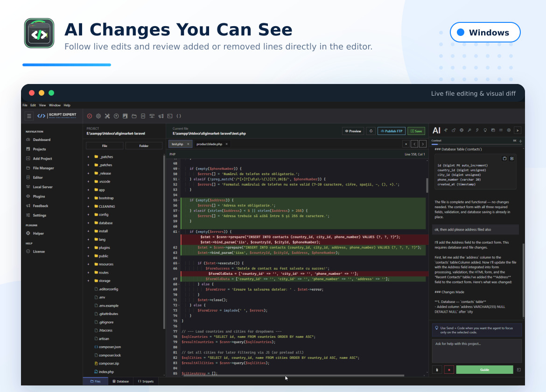Click the red stop button in AI chat

coord(449,370)
